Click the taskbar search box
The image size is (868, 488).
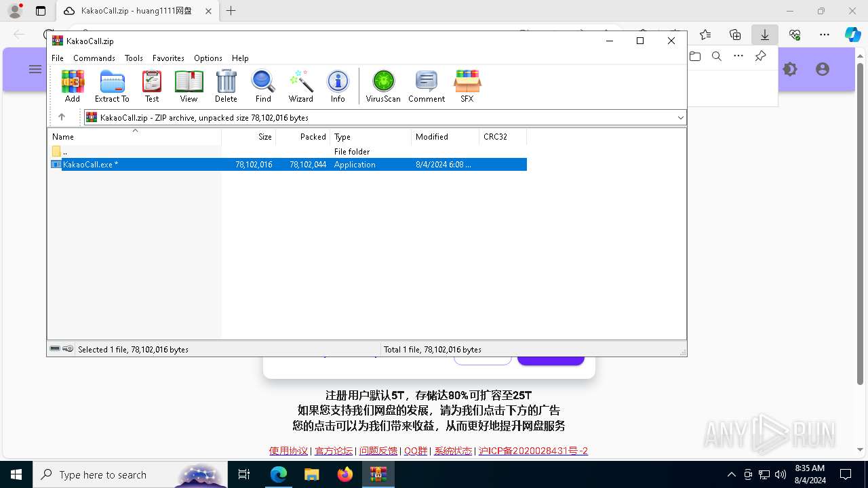pyautogui.click(x=130, y=474)
